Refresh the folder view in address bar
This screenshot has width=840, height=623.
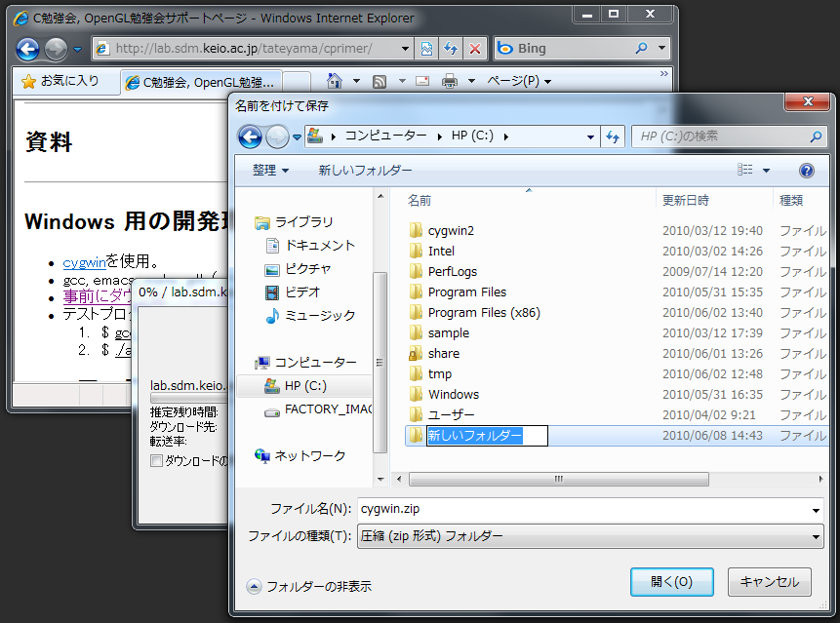(613, 136)
